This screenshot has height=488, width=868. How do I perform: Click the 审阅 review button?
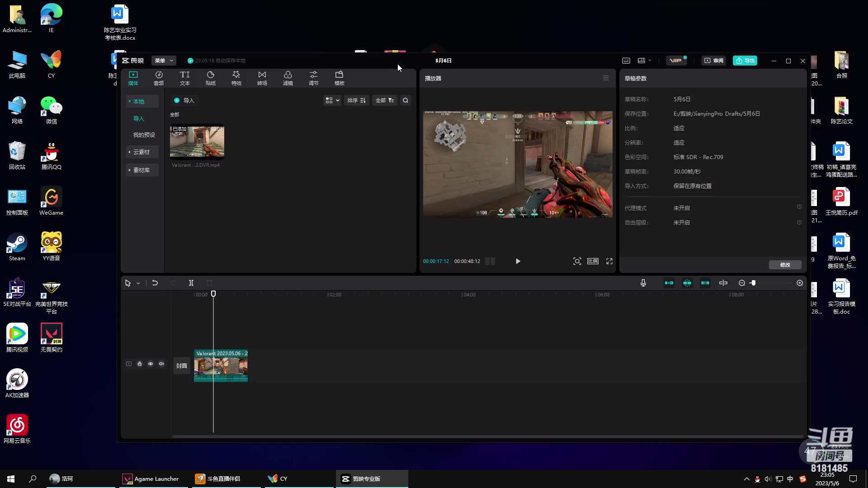pos(713,61)
